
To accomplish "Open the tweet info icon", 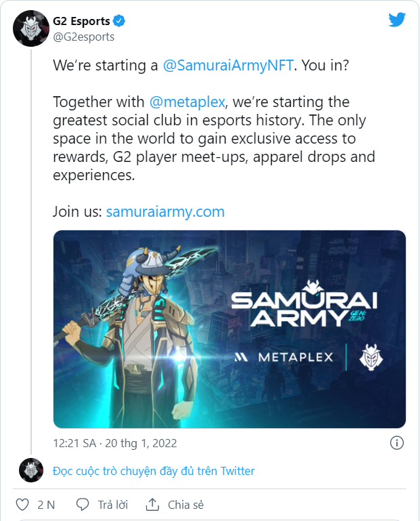I will click(397, 443).
